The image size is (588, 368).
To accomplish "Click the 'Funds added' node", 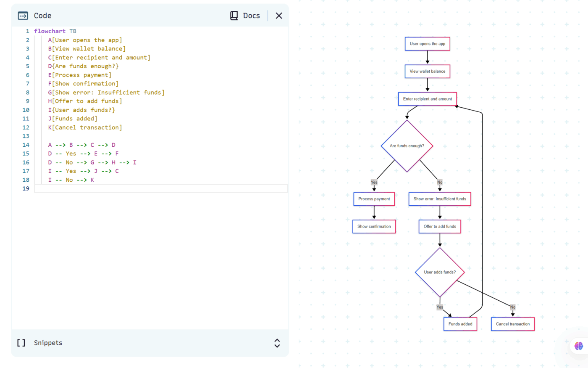I will tap(460, 324).
